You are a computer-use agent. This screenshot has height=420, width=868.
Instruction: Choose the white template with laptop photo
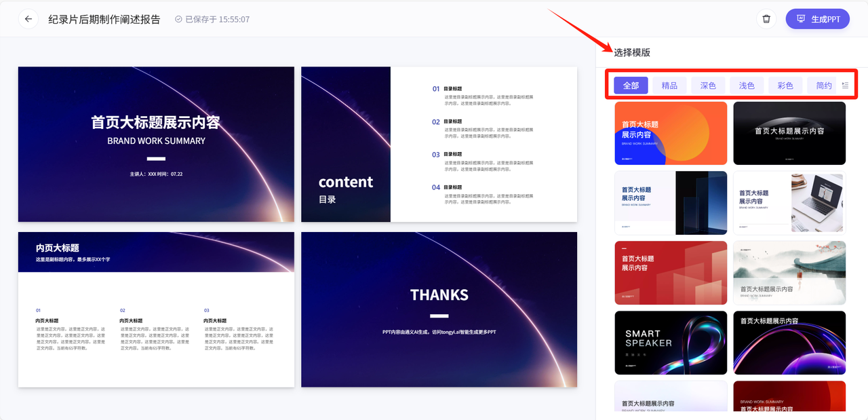[x=789, y=203]
